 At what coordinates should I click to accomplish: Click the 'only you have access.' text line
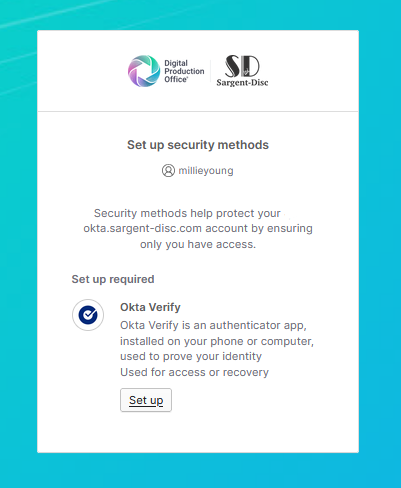tap(198, 244)
